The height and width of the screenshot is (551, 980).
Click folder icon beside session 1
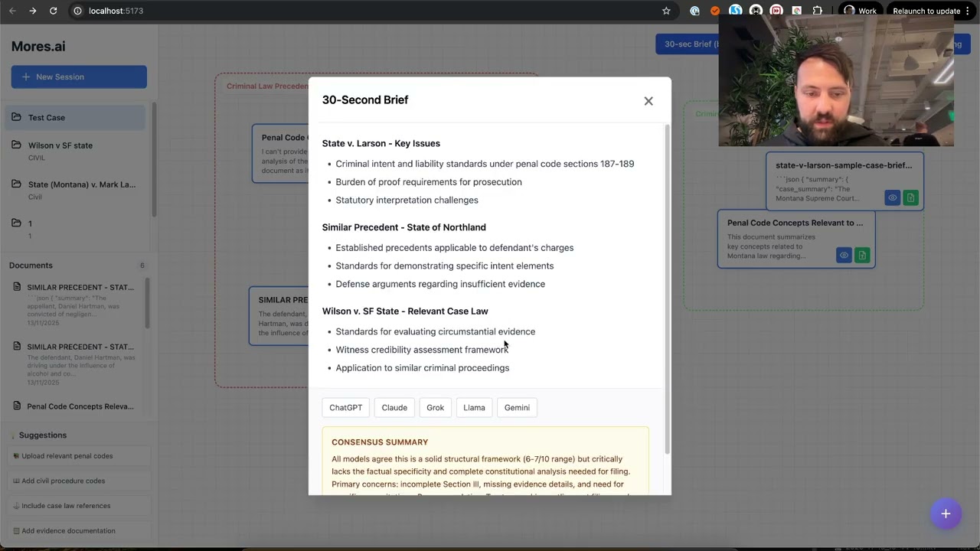pyautogui.click(x=17, y=223)
